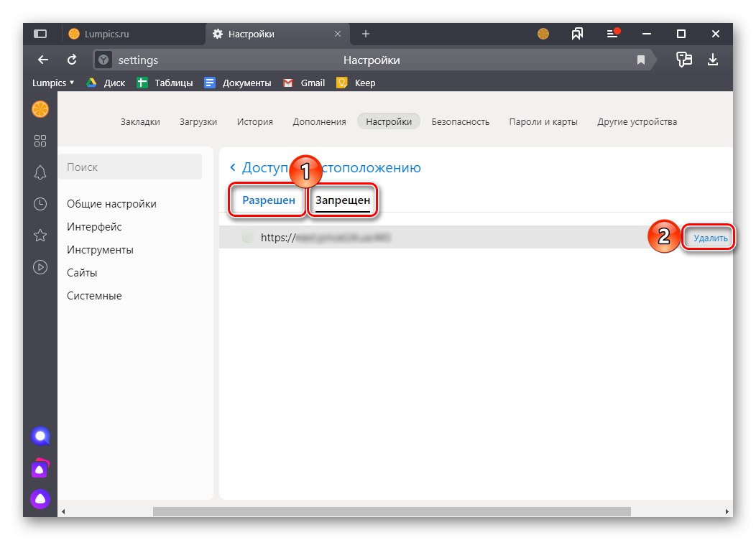Click the Поиск search field

pos(130,167)
